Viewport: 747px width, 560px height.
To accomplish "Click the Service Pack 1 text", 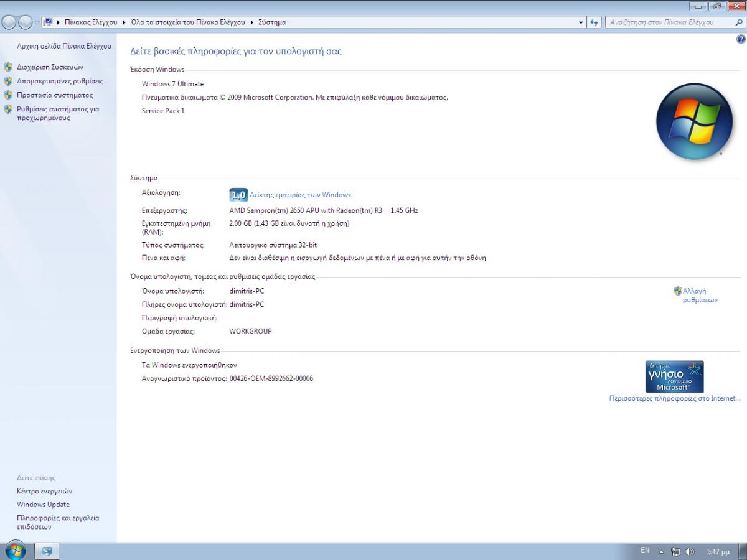I will click(x=163, y=111).
